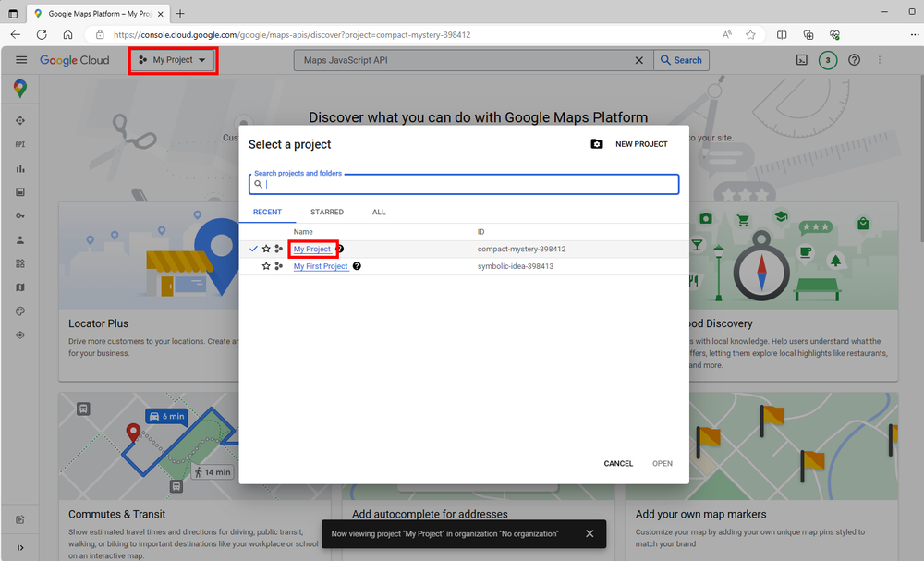Switch to the ALL tab
Viewport: 924px width, 561px height.
click(379, 213)
